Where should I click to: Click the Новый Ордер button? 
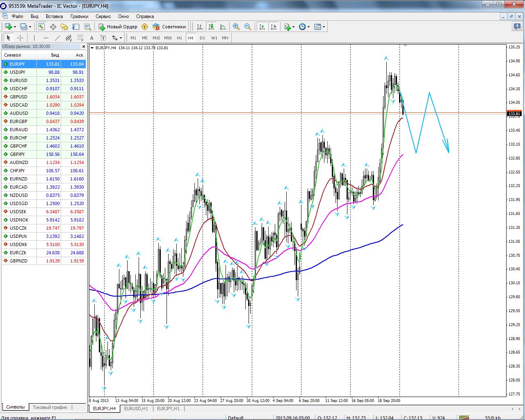118,27
